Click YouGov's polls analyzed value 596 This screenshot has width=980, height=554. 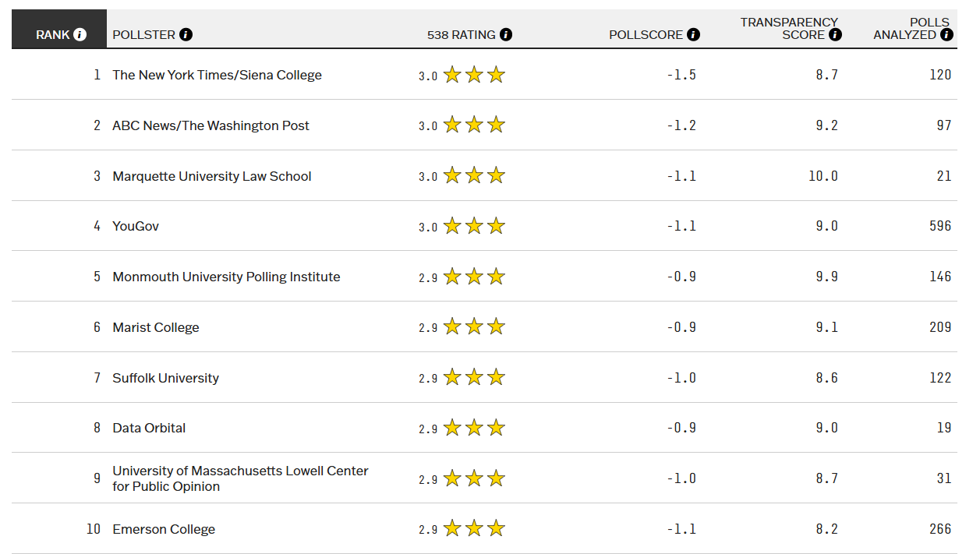click(940, 226)
